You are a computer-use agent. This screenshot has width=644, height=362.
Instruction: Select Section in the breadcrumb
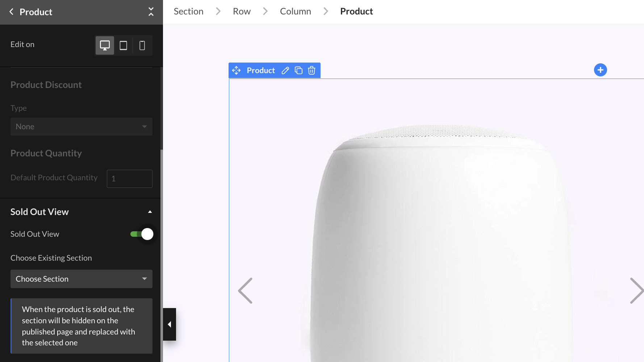[x=189, y=12]
